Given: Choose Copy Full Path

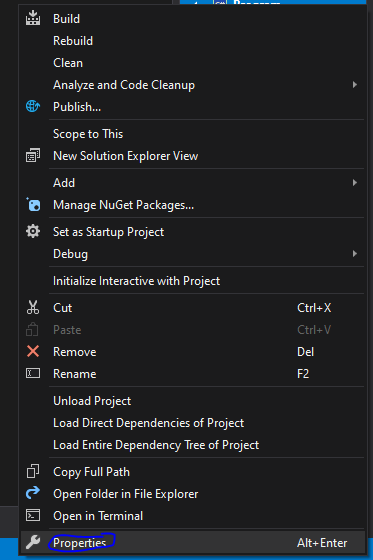Looking at the screenshot, I should (x=192, y=472).
